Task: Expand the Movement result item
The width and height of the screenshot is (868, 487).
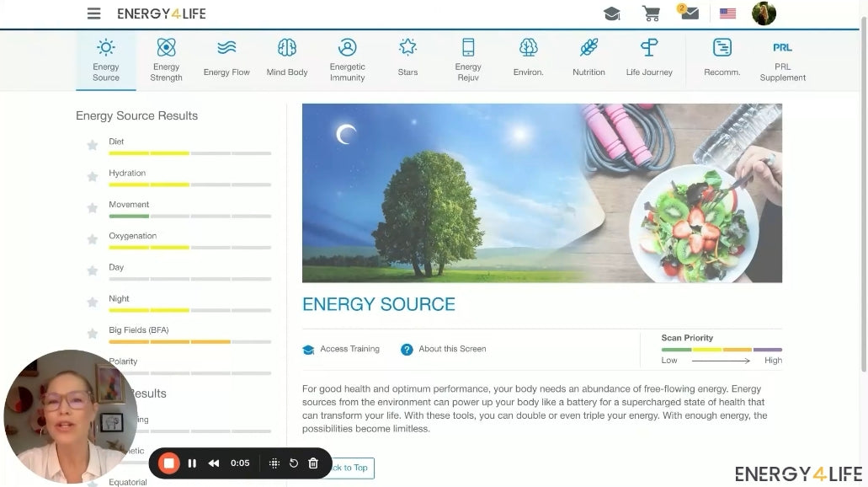Action: (129, 205)
